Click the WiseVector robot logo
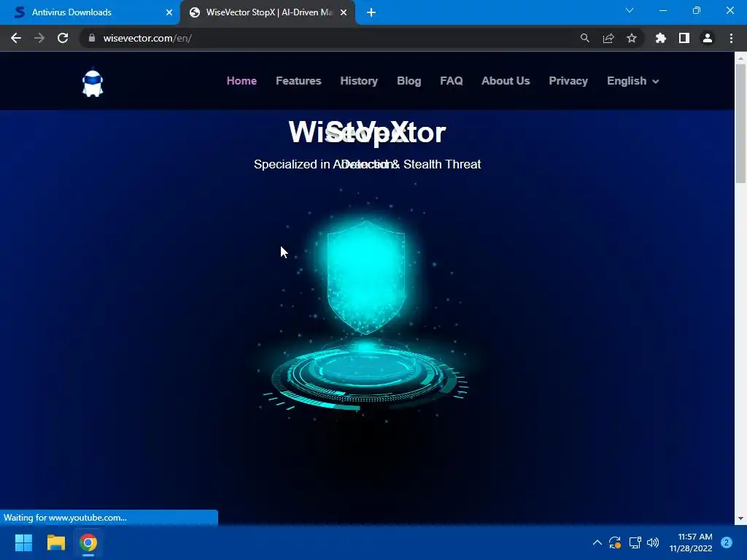The width and height of the screenshot is (747, 560). tap(93, 83)
